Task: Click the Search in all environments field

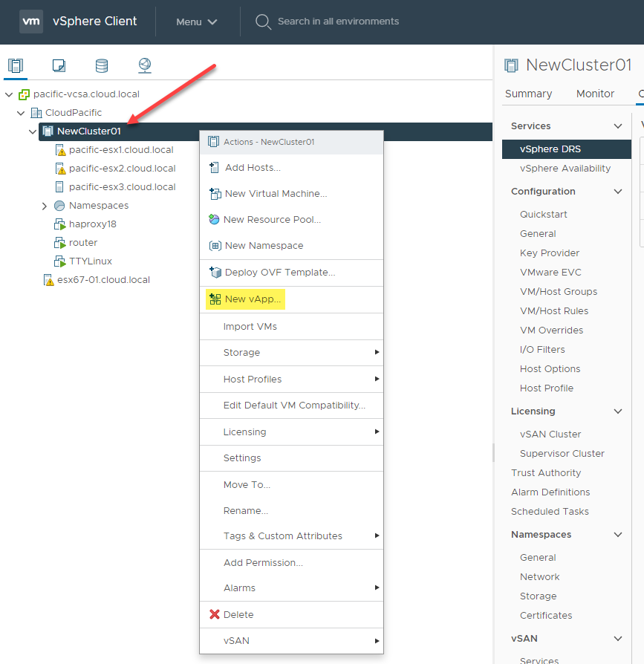Action: point(338,22)
